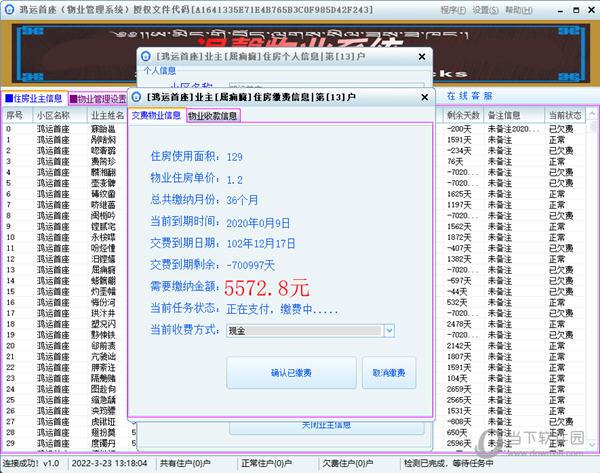The width and height of the screenshot is (600, 473).
Task: Click the table scrollbar up arrow
Action: (592, 114)
